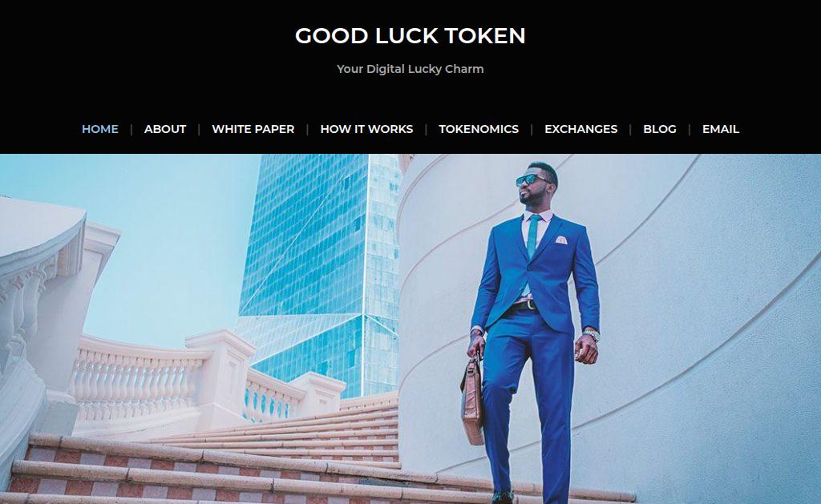Click the EXCHANGES navigation item
The height and width of the screenshot is (504, 821).
(580, 129)
